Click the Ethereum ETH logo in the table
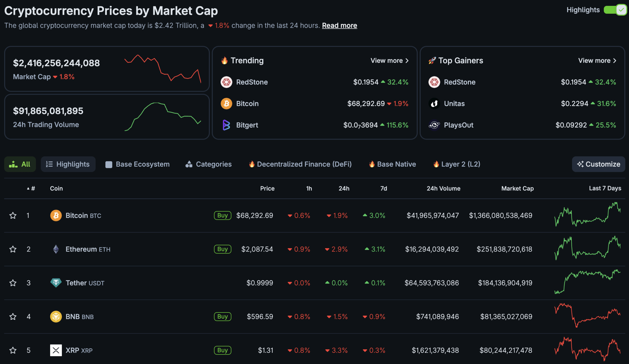This screenshot has height=364, width=629. pos(56,249)
